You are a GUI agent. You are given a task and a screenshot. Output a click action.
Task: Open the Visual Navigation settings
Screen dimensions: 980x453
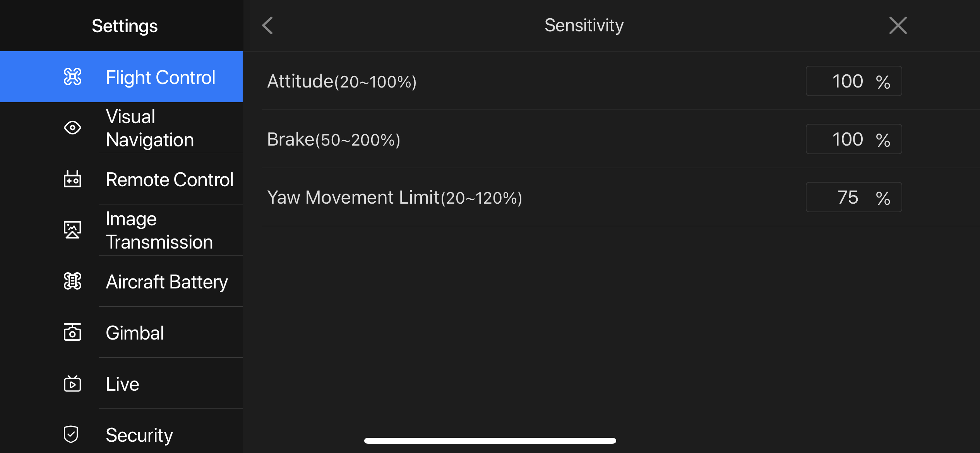point(121,128)
